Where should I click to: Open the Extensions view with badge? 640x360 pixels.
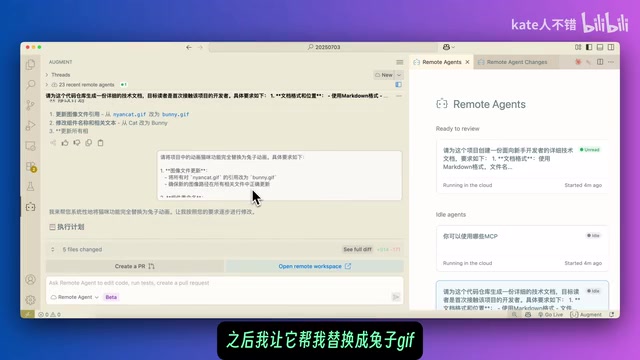pyautogui.click(x=31, y=166)
